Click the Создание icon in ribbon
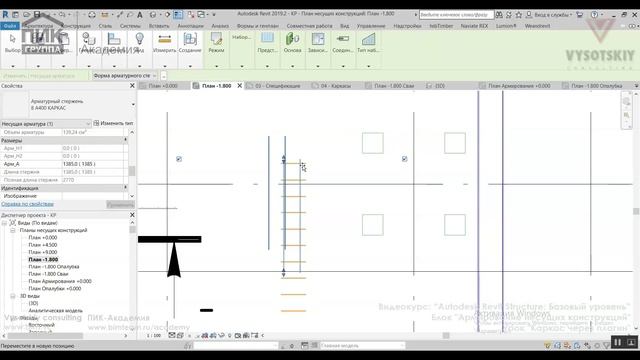 (190, 39)
